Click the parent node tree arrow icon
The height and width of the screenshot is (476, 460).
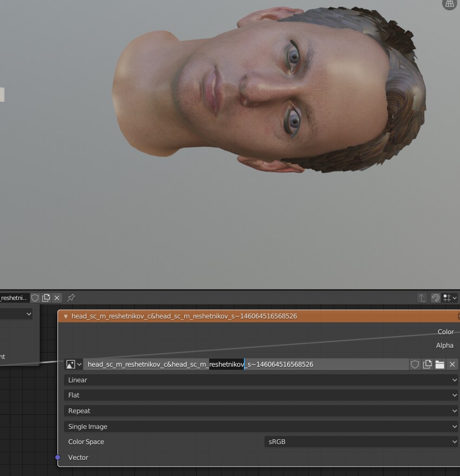point(422,298)
